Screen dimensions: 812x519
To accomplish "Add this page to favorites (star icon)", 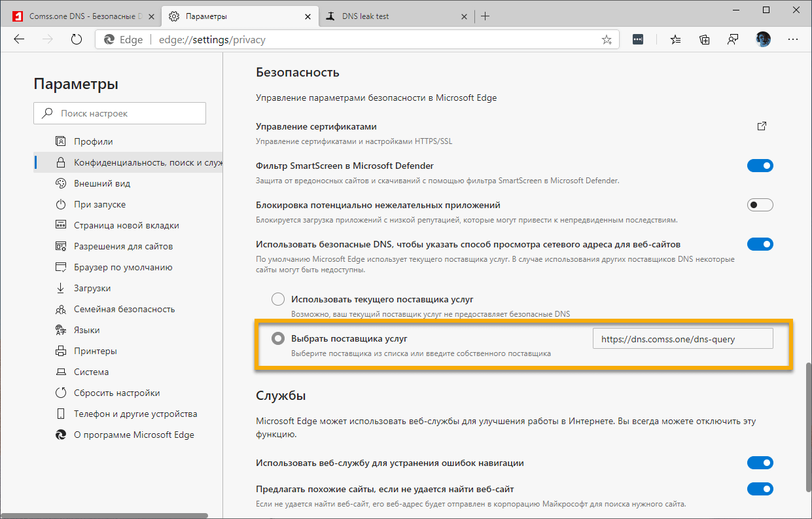I will [x=607, y=40].
